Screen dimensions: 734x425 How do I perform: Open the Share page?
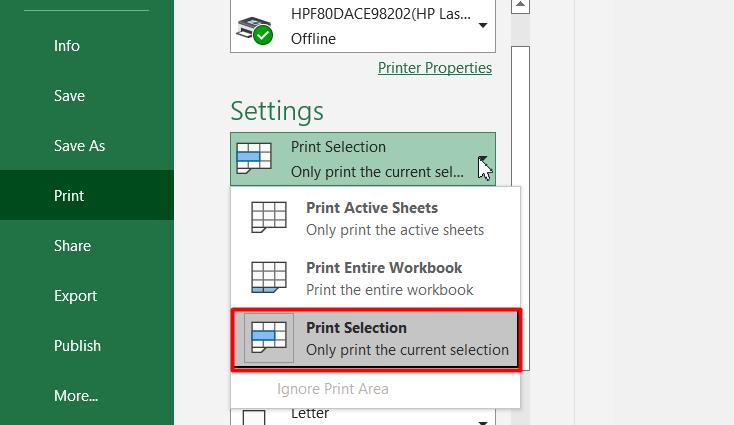[x=72, y=246]
